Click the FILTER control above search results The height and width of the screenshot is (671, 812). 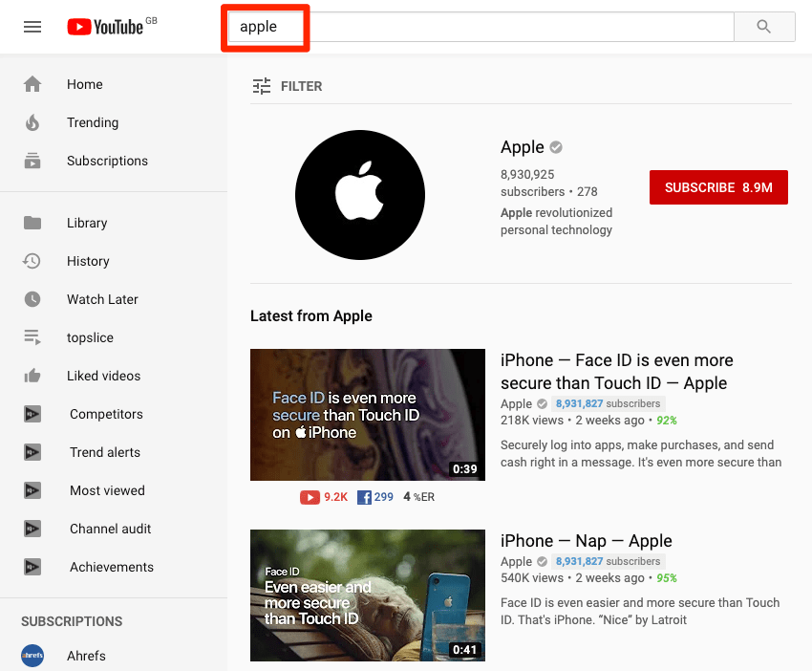(291, 86)
